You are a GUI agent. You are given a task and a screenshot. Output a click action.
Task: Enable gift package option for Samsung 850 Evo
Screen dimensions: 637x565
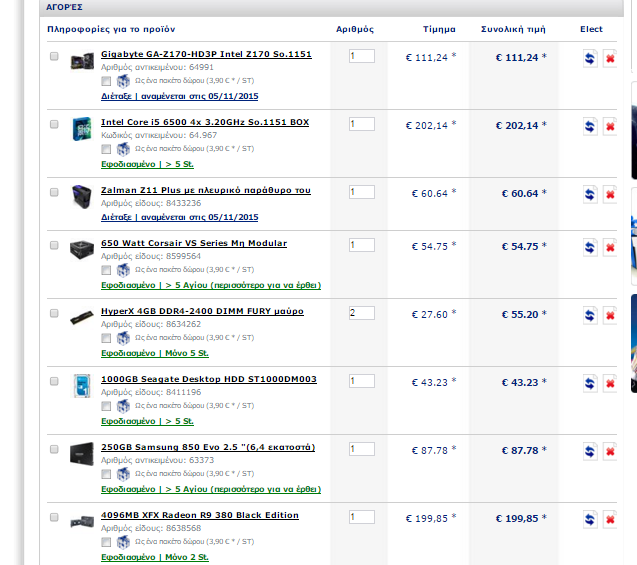pyautogui.click(x=106, y=474)
